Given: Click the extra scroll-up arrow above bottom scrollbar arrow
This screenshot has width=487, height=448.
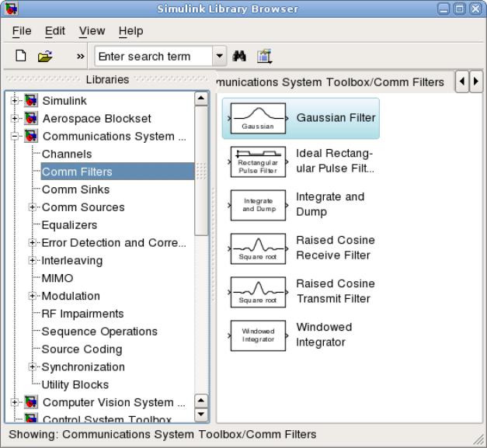Looking at the screenshot, I should (201, 401).
